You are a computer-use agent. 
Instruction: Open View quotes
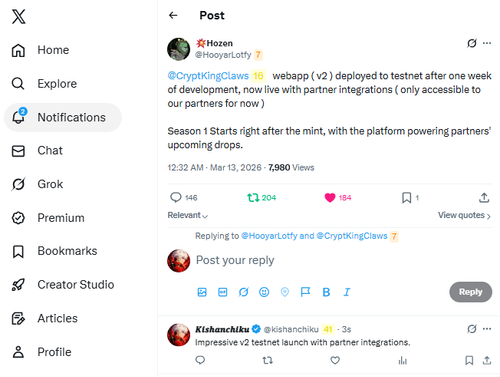tap(464, 215)
